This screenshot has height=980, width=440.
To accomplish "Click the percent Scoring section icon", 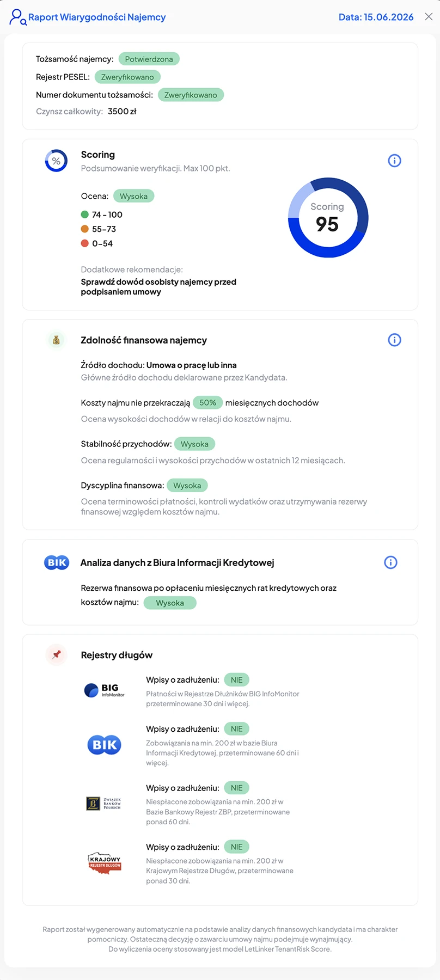I will pos(56,161).
